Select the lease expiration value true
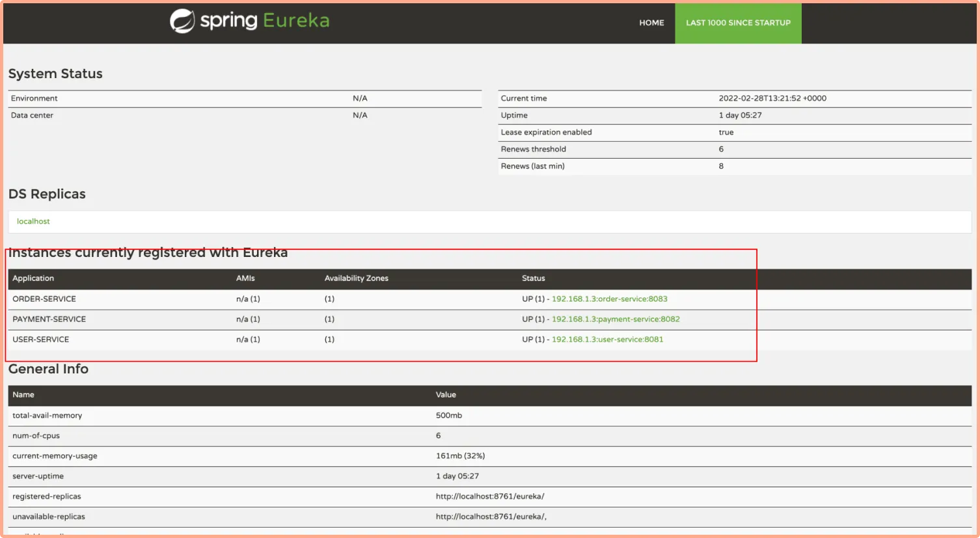Screen dimensions: 980x538 [726, 132]
